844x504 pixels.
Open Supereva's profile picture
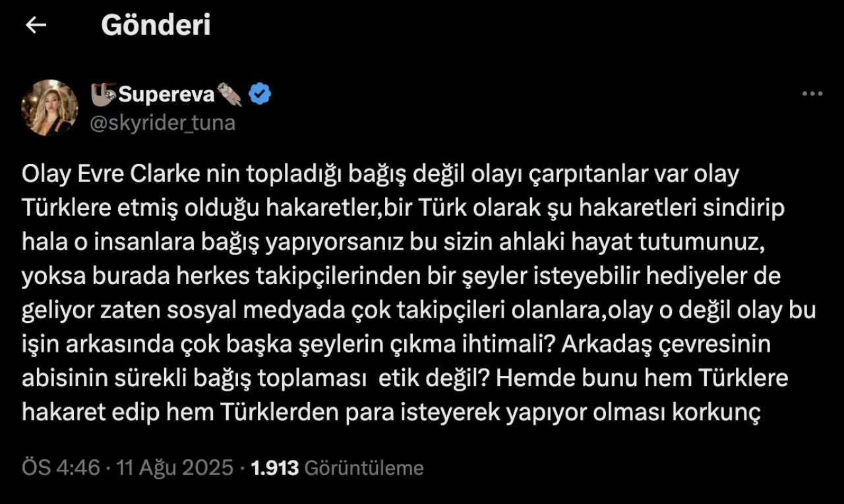tap(50, 107)
